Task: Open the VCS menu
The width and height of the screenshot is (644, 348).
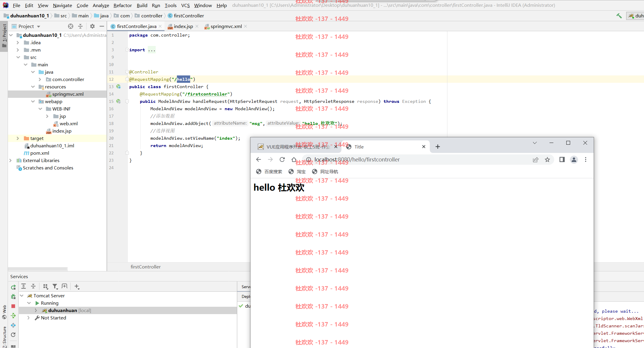Action: [x=185, y=5]
